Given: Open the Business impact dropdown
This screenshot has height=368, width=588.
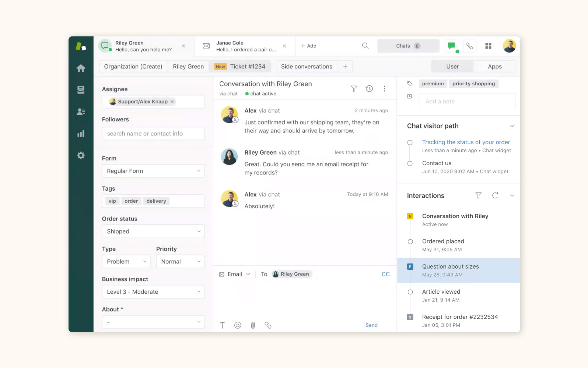Looking at the screenshot, I should 153,291.
